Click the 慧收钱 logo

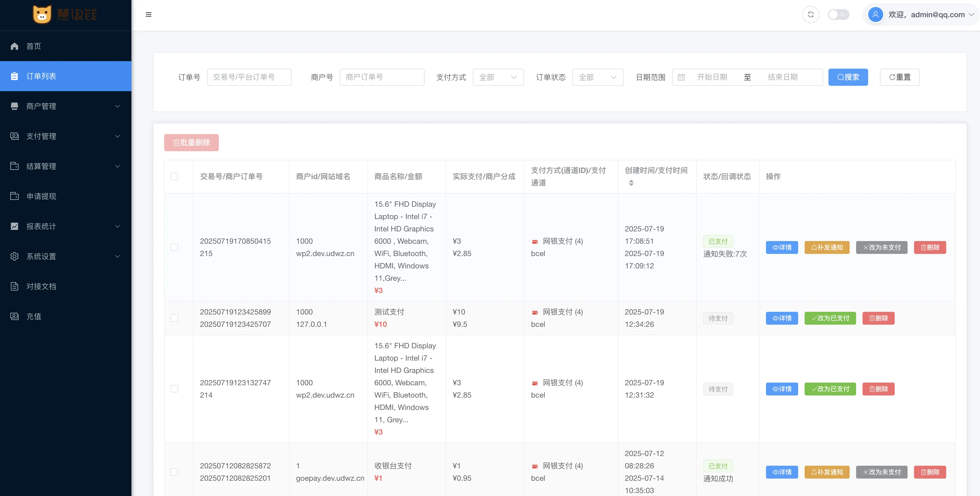click(x=65, y=14)
